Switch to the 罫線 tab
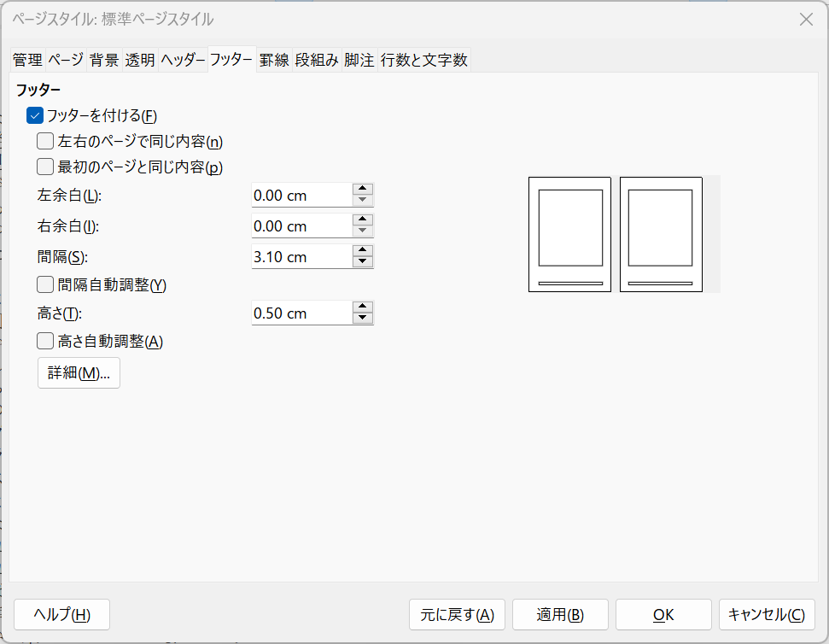Image resolution: width=829 pixels, height=644 pixels. (274, 60)
